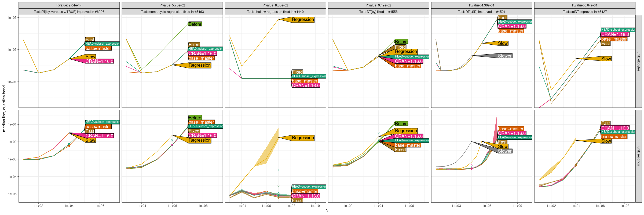The height and width of the screenshot is (215, 644).
Task: Click the 'P.value: 6.64e-01' facet header
Action: 585,5
